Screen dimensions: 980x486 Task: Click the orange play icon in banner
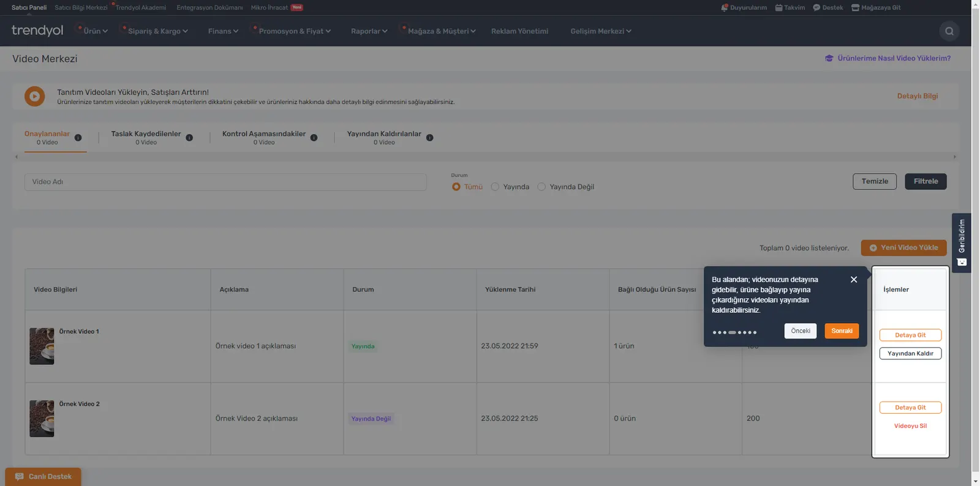point(35,96)
